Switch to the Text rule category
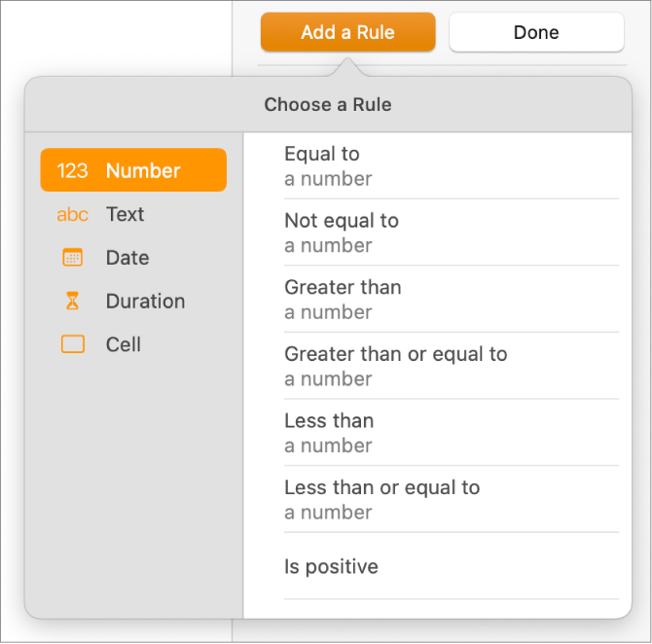This screenshot has width=652, height=644. point(125,215)
